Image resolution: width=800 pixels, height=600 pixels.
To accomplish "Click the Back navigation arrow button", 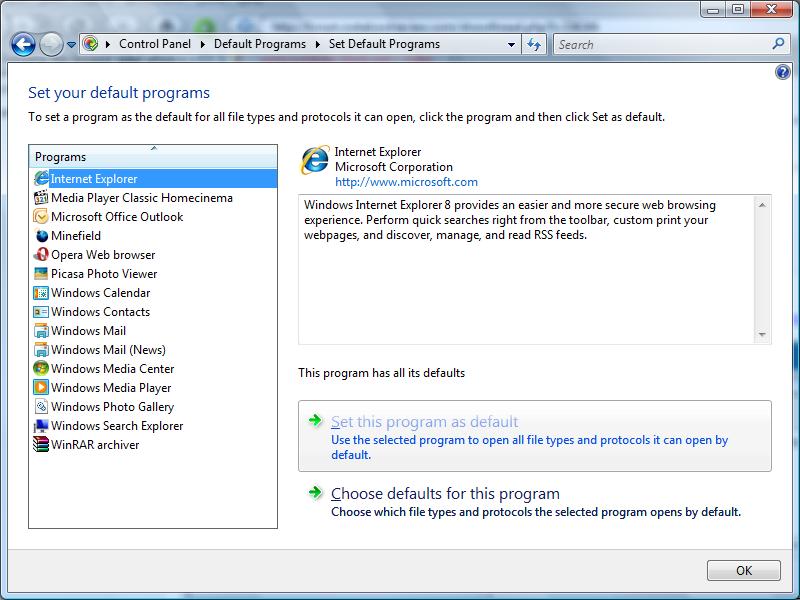I will (23, 44).
